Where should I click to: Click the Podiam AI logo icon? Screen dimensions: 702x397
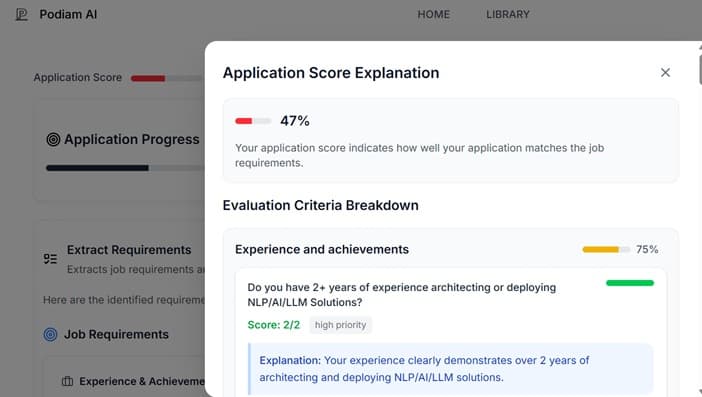[21, 14]
